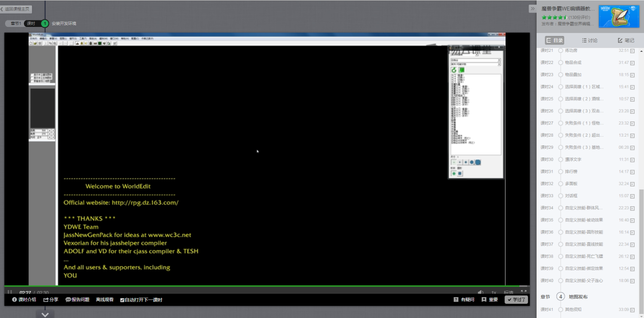Open the 1x playback speed selector
The image size is (644, 318).
click(x=493, y=293)
